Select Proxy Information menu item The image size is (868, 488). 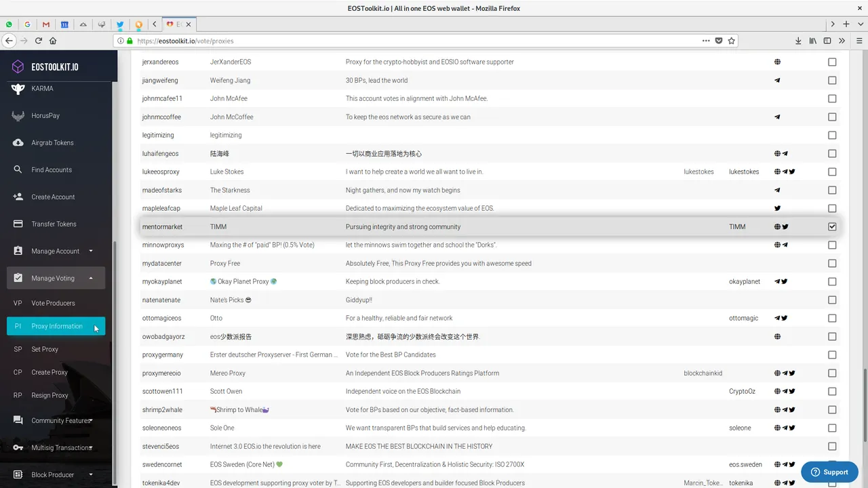[56, 326]
